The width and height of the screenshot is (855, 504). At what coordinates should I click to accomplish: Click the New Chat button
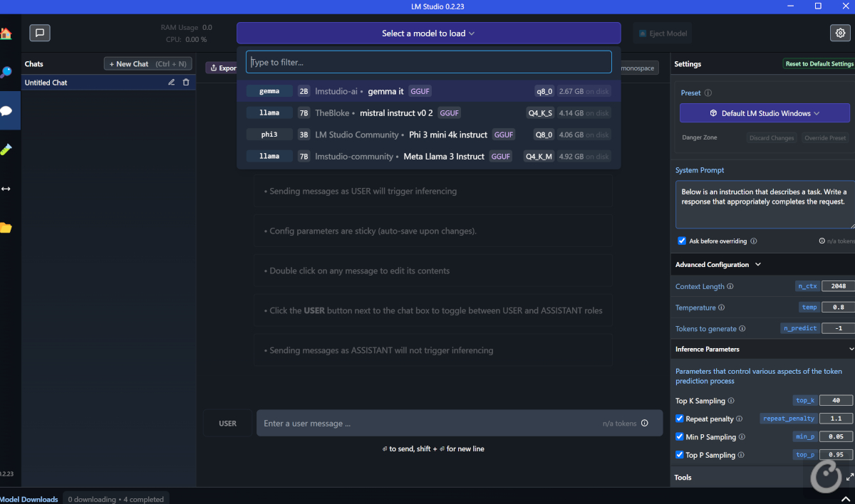pyautogui.click(x=147, y=64)
